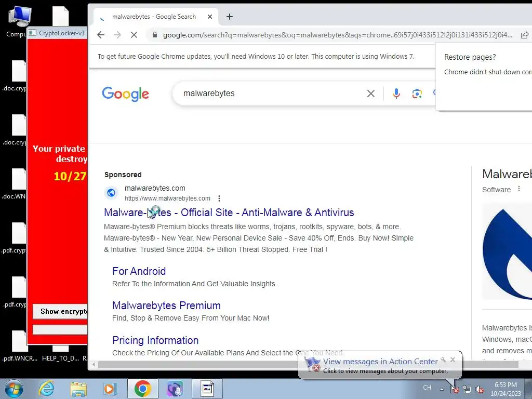The image size is (532, 399).
Task: Click the wrench icon in Action Center balloon
Action: point(443,360)
